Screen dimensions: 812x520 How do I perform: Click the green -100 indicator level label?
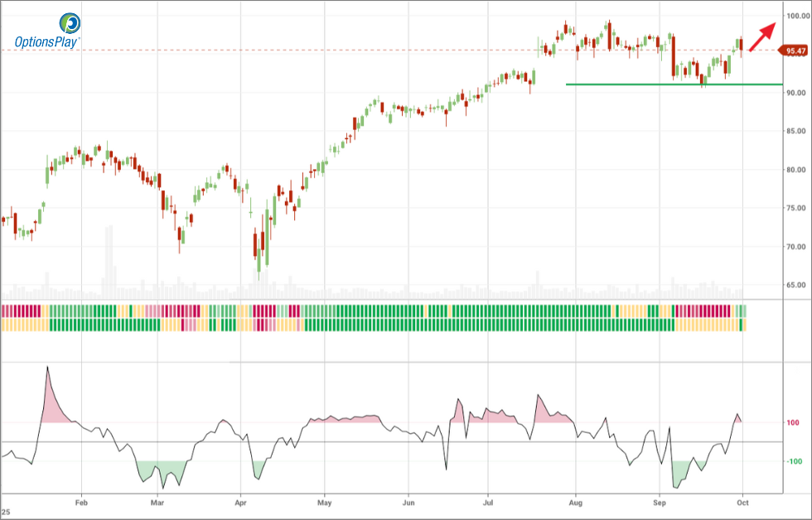tap(792, 461)
